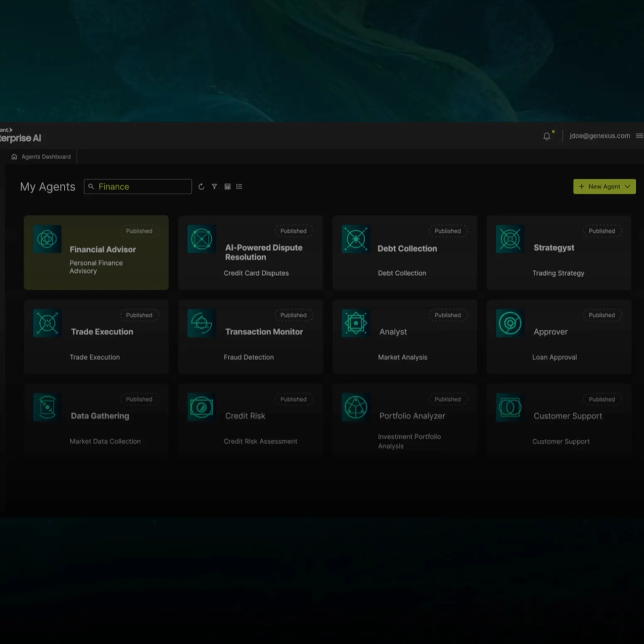The width and height of the screenshot is (644, 644).
Task: Select the Agents Dashboard tab
Action: tap(46, 157)
